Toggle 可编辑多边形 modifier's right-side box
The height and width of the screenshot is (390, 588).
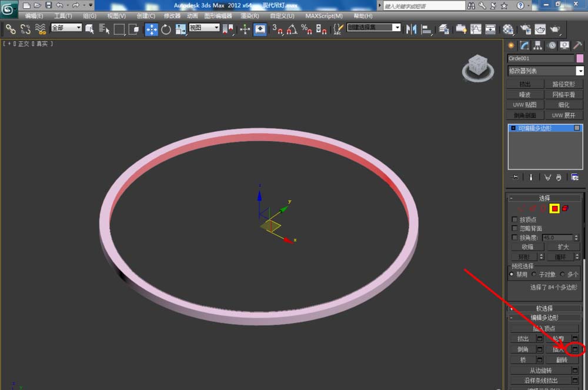(x=577, y=128)
